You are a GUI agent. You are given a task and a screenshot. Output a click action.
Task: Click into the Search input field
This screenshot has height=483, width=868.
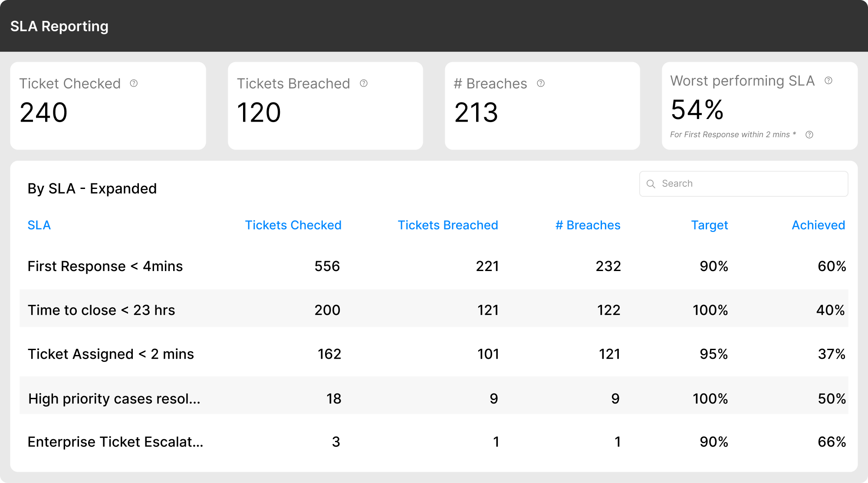tap(743, 183)
